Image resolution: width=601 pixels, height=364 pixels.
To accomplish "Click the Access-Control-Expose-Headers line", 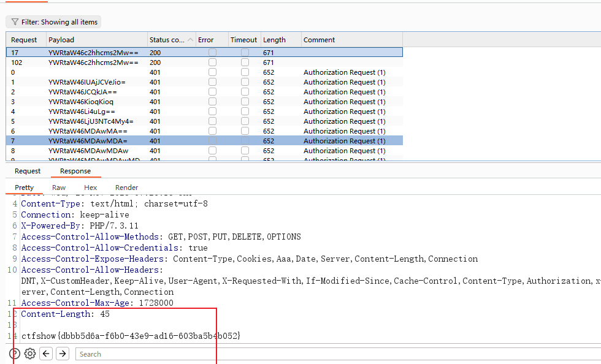I will [x=250, y=259].
